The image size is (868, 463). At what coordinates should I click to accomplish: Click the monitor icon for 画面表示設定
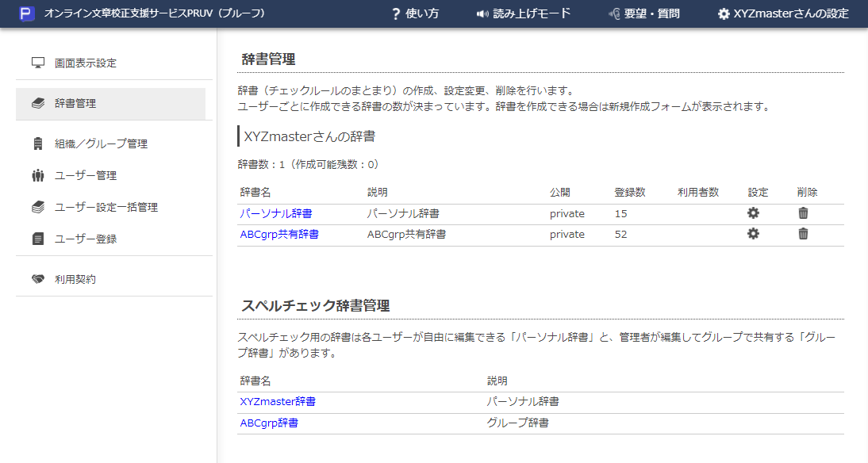pyautogui.click(x=38, y=63)
